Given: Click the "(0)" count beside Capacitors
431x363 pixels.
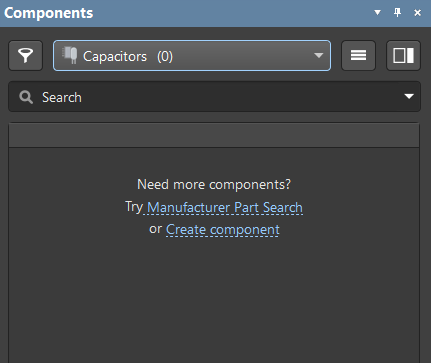Looking at the screenshot, I should 165,56.
